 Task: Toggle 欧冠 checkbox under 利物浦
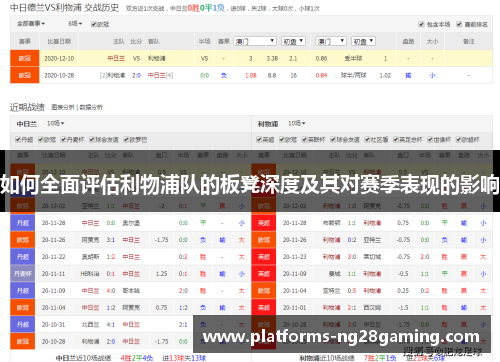282,139
